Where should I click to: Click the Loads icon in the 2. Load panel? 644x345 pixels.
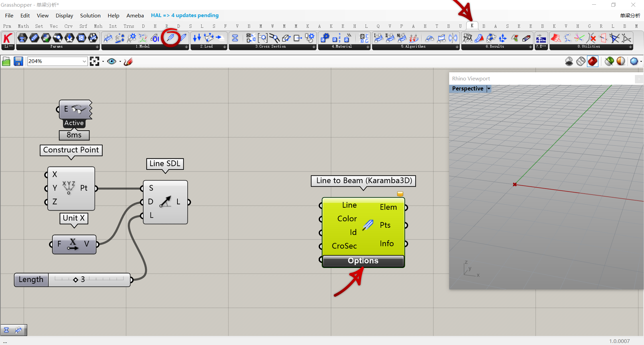[197, 38]
